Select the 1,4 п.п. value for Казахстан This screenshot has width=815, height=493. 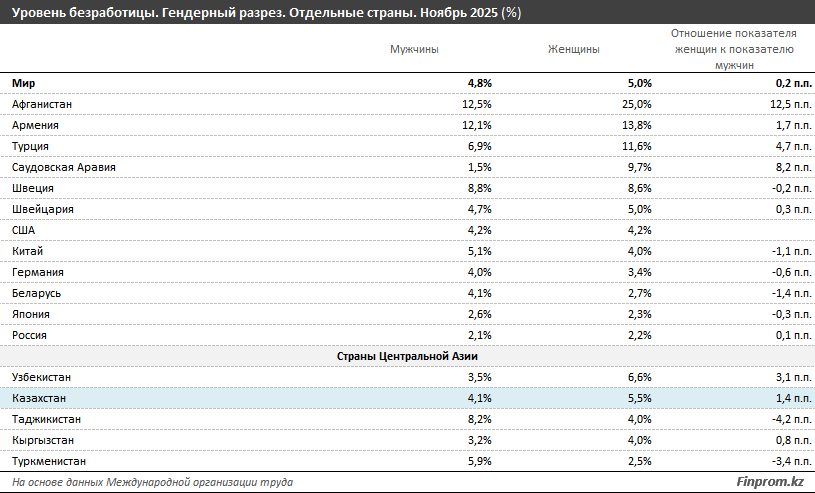[x=794, y=398]
